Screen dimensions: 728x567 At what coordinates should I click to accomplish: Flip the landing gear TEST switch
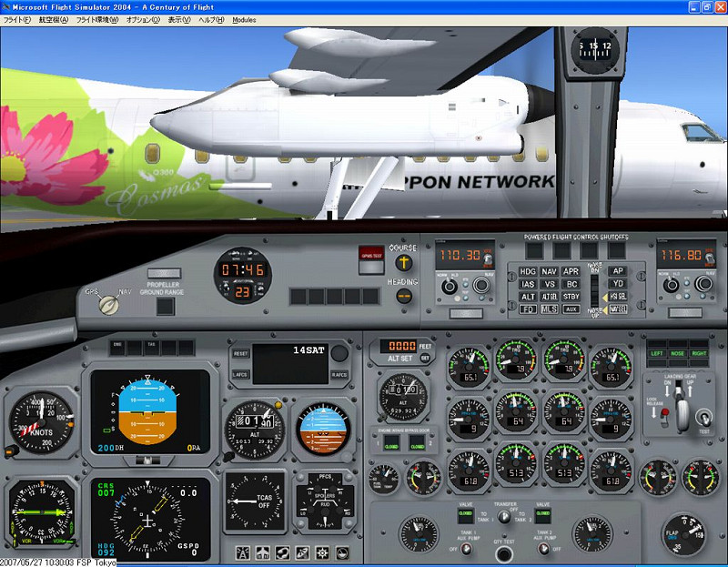tap(703, 418)
